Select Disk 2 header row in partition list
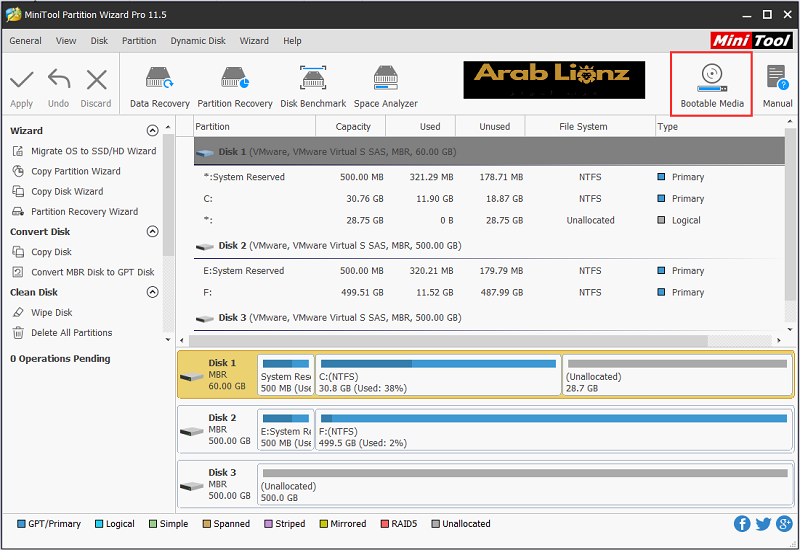800x550 pixels. click(x=489, y=245)
